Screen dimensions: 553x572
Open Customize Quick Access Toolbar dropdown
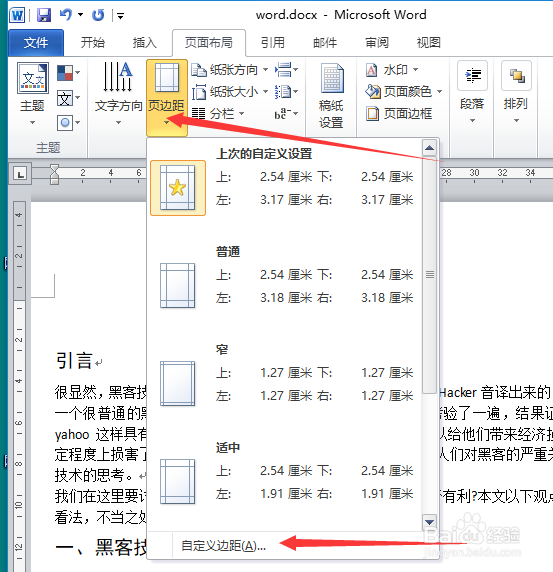pos(120,16)
